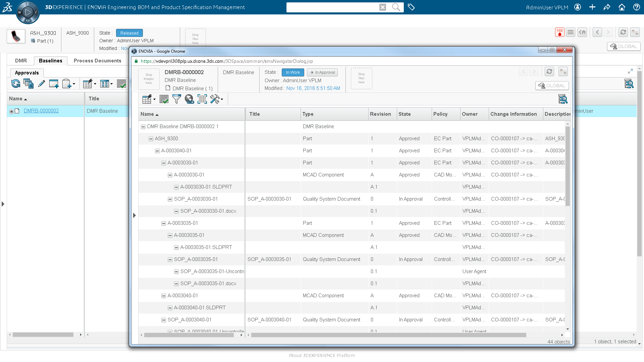Expand the left side panel arrow in dialog
This screenshot has height=362, width=644.
click(135, 215)
